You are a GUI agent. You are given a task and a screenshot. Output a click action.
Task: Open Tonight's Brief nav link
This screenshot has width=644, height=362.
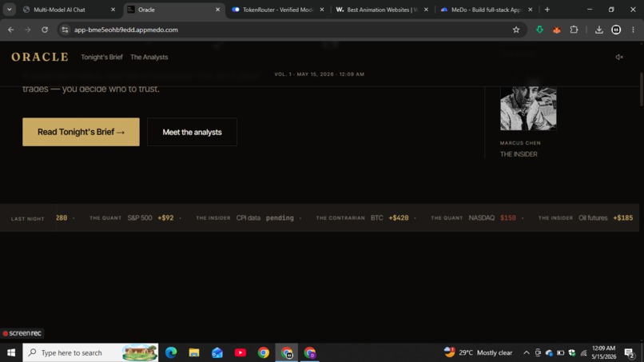(x=101, y=57)
